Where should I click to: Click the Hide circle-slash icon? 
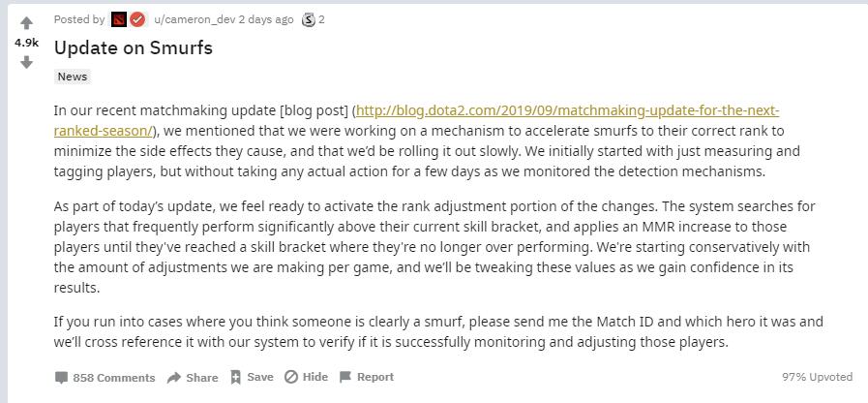[291, 377]
